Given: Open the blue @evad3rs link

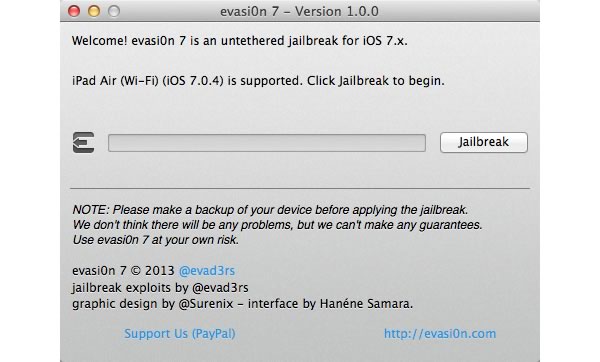Looking at the screenshot, I should point(207,271).
